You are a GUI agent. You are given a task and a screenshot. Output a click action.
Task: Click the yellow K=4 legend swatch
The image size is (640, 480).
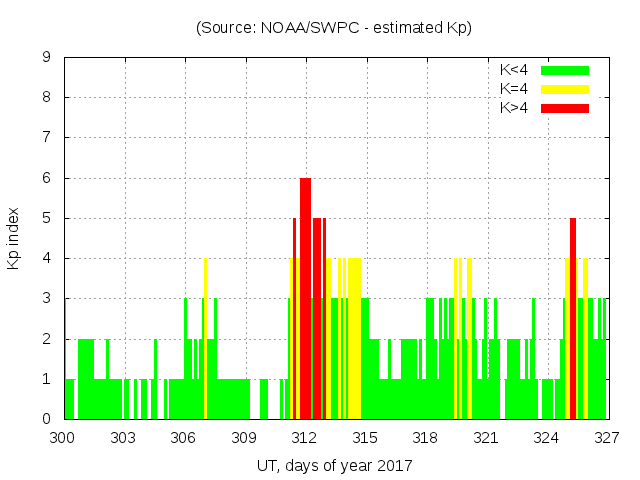pyautogui.click(x=565, y=89)
